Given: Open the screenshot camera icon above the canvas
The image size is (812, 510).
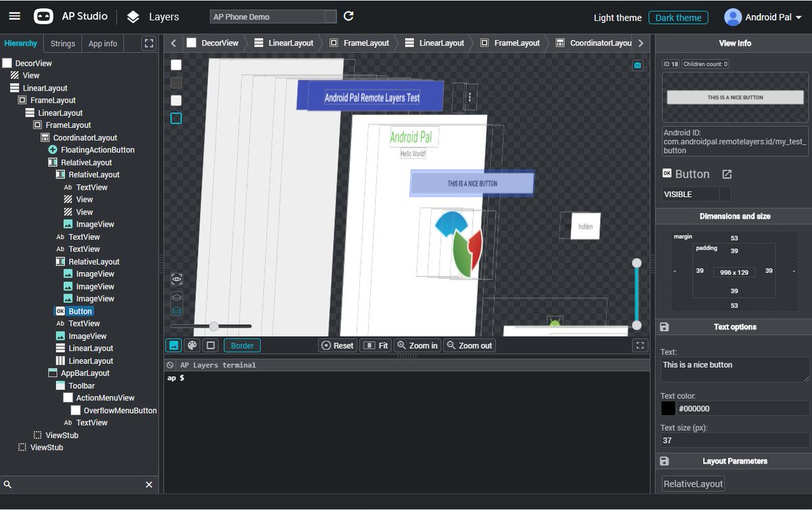Looking at the screenshot, I should click(637, 65).
